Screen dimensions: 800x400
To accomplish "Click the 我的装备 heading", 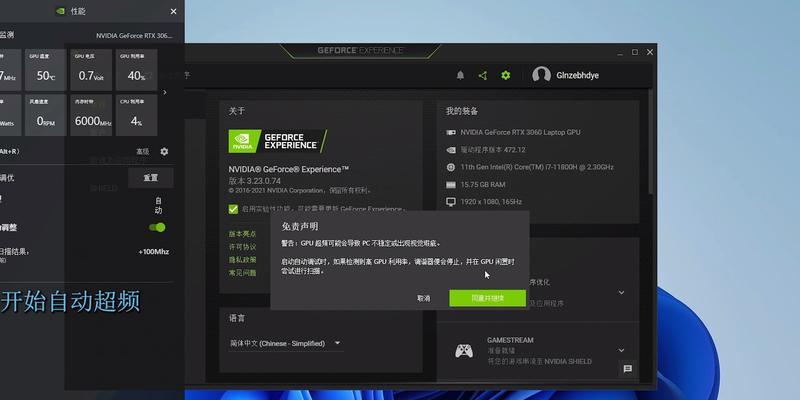I will click(462, 111).
